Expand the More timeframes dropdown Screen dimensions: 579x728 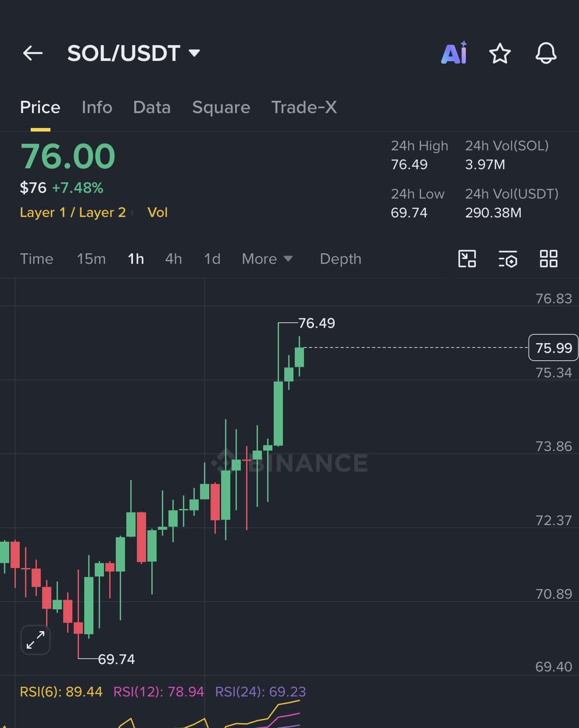pos(267,259)
